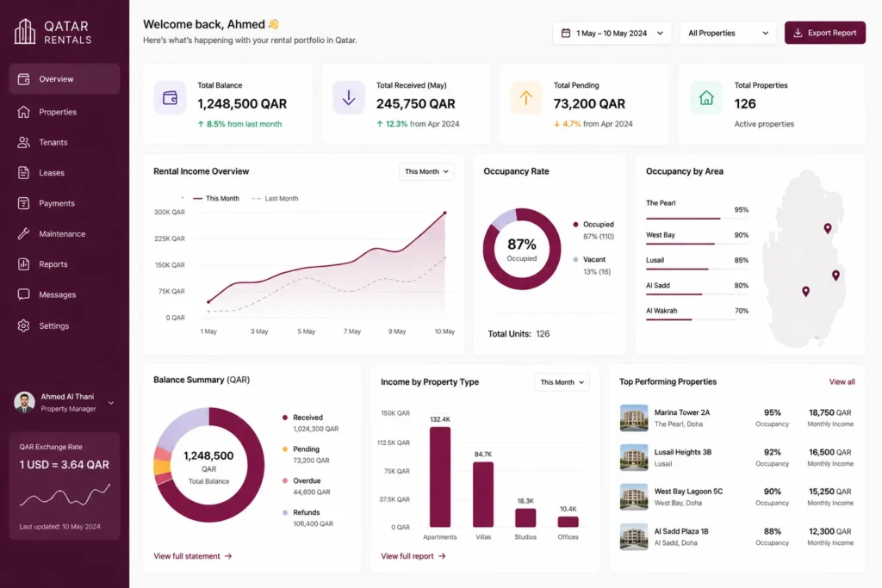
Task: Click the Tenants people icon
Action: [23, 142]
